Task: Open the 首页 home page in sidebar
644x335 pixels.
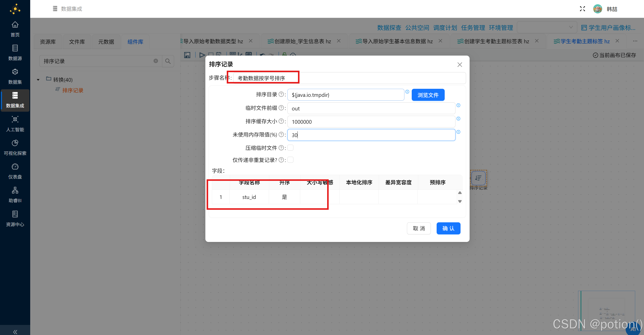Action: (15, 29)
